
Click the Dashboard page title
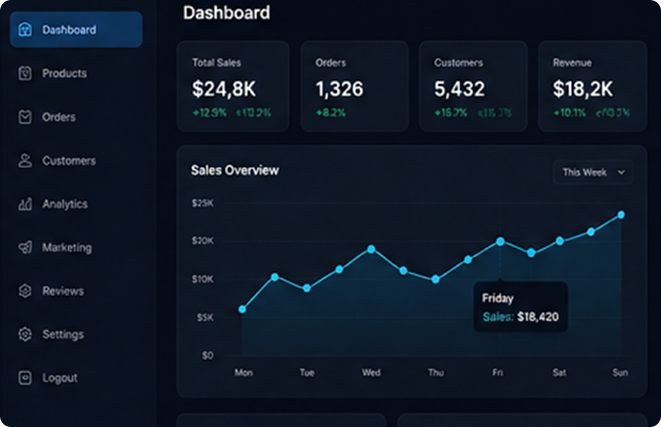pos(227,13)
